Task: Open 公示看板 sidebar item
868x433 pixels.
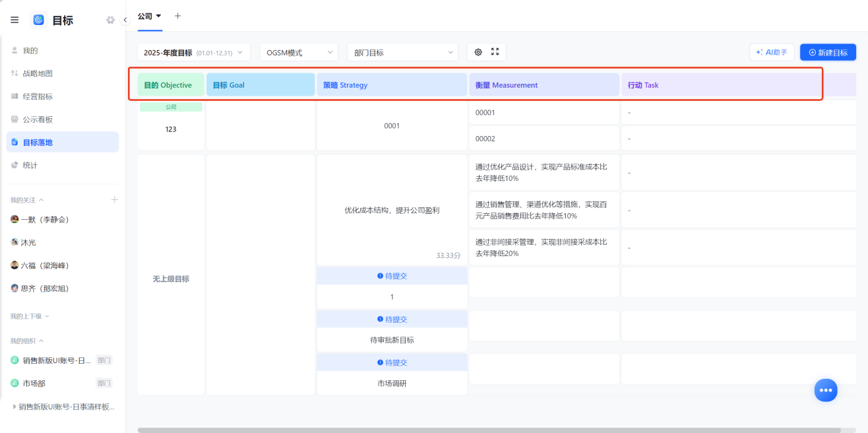Action: click(x=63, y=119)
